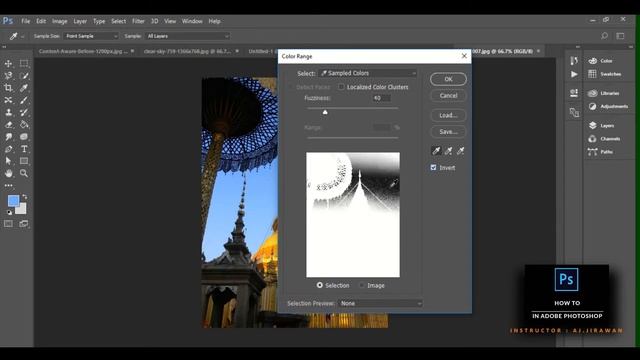Select the Quick Selection tool
Image resolution: width=640 pixels, height=360 pixels.
pyautogui.click(x=24, y=76)
